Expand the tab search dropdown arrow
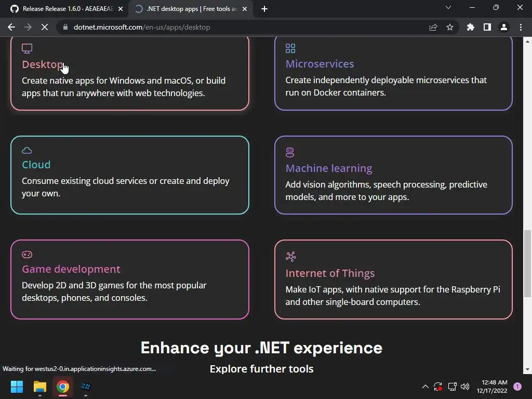The image size is (532, 399). click(x=448, y=7)
